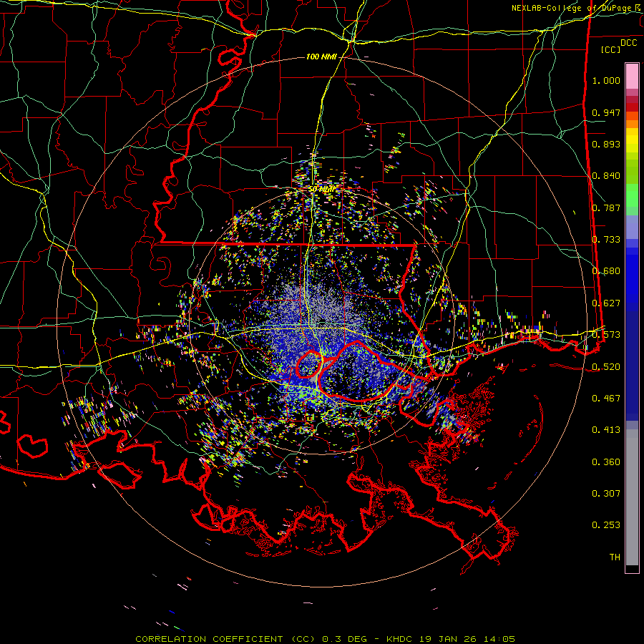Click the 0.307 legend value
This screenshot has height=644, width=644.
tap(606, 494)
